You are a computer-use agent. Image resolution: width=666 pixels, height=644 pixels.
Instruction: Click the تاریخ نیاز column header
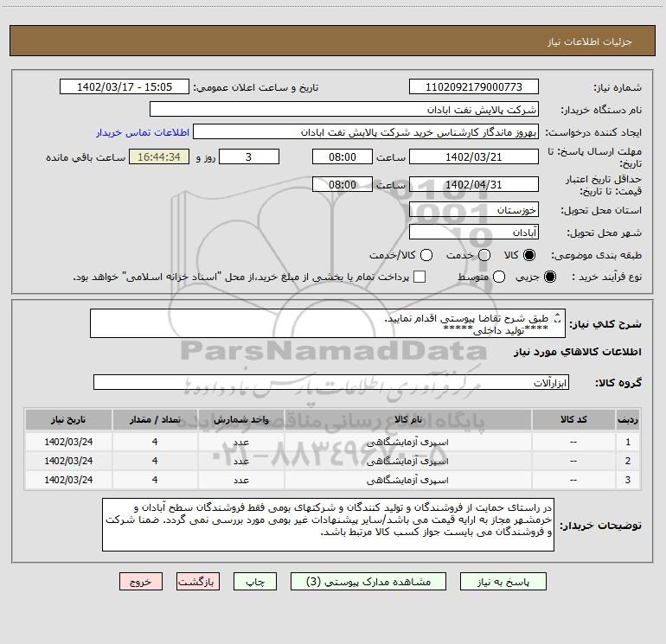click(68, 420)
